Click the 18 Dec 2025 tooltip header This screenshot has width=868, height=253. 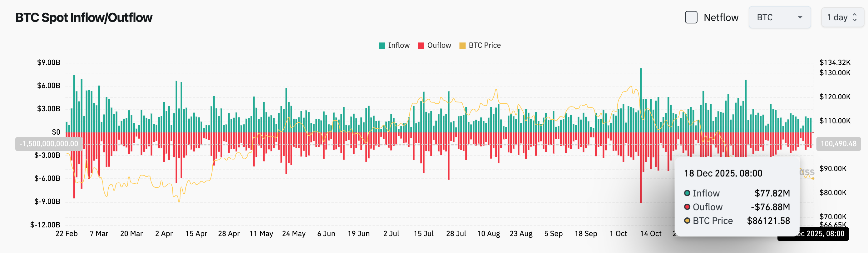[x=723, y=173]
